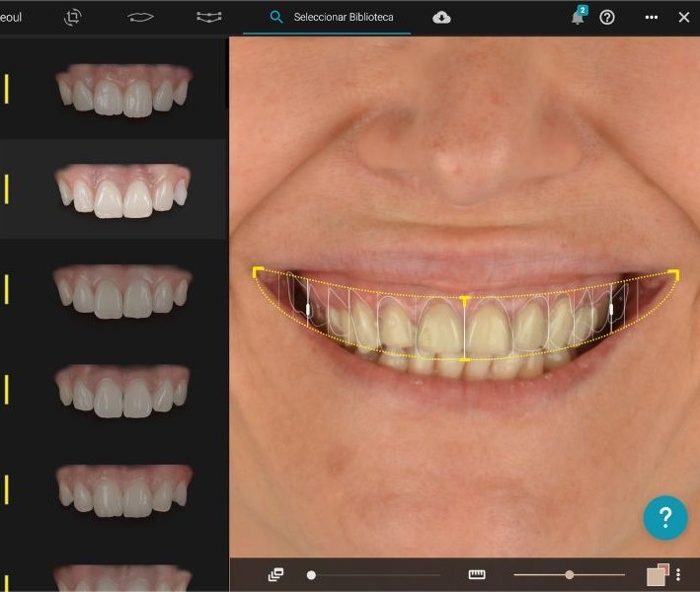Select the third teeth library thumbnail
Viewport: 700px width, 592px height.
tap(122, 291)
